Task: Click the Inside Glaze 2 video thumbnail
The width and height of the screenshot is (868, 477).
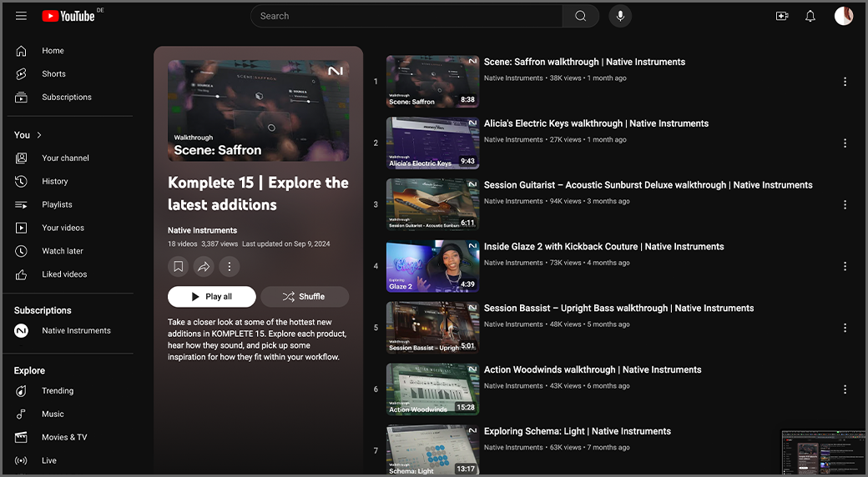Action: [432, 266]
